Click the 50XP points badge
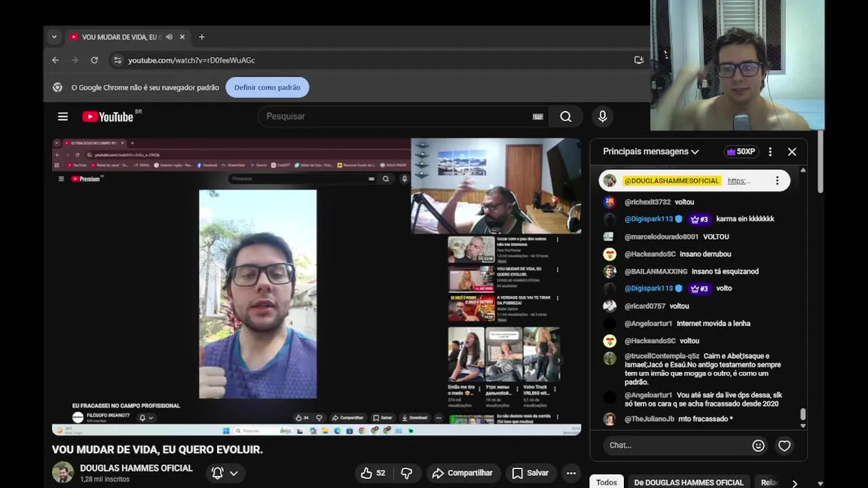The image size is (868, 488). [741, 152]
